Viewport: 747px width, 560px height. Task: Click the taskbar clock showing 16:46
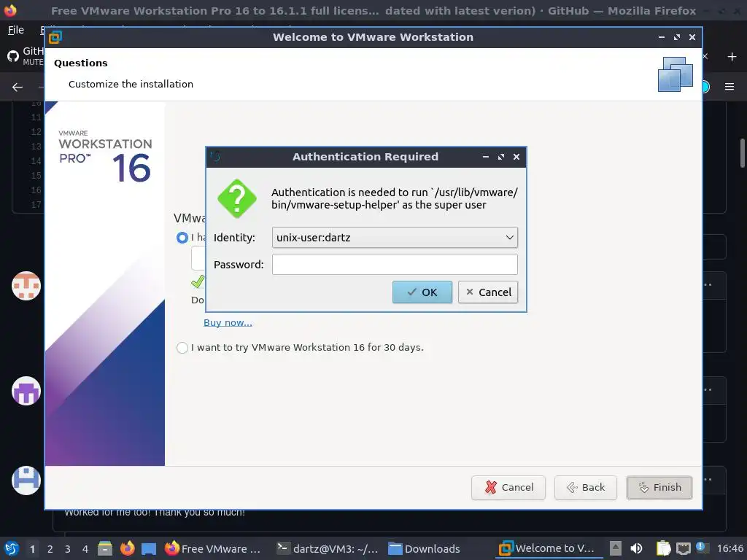tap(729, 548)
